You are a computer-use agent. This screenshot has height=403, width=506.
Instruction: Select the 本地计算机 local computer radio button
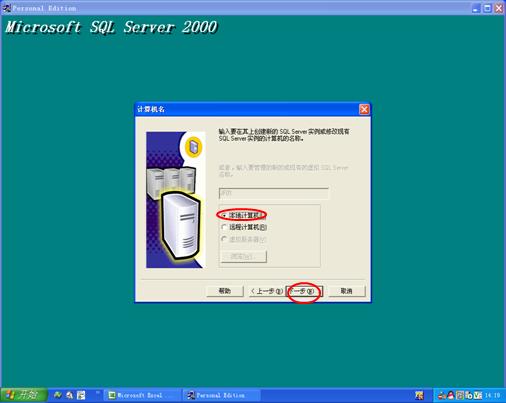(x=224, y=215)
